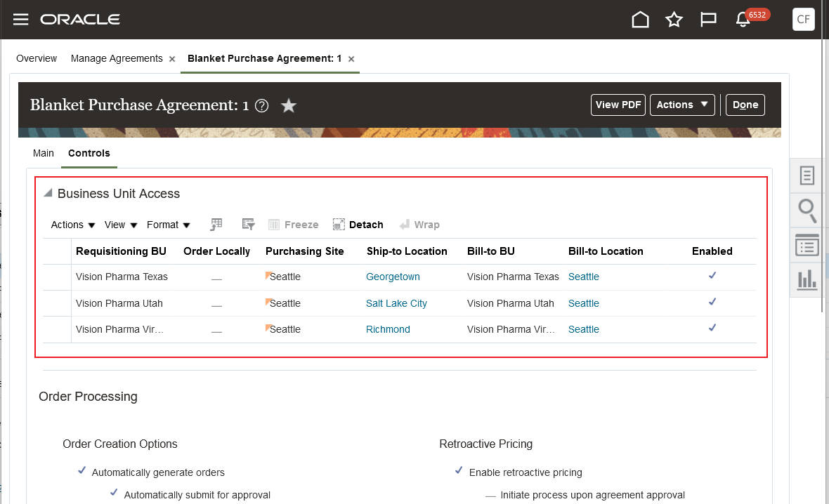Open the header Actions dropdown button
The image size is (829, 504).
click(682, 105)
